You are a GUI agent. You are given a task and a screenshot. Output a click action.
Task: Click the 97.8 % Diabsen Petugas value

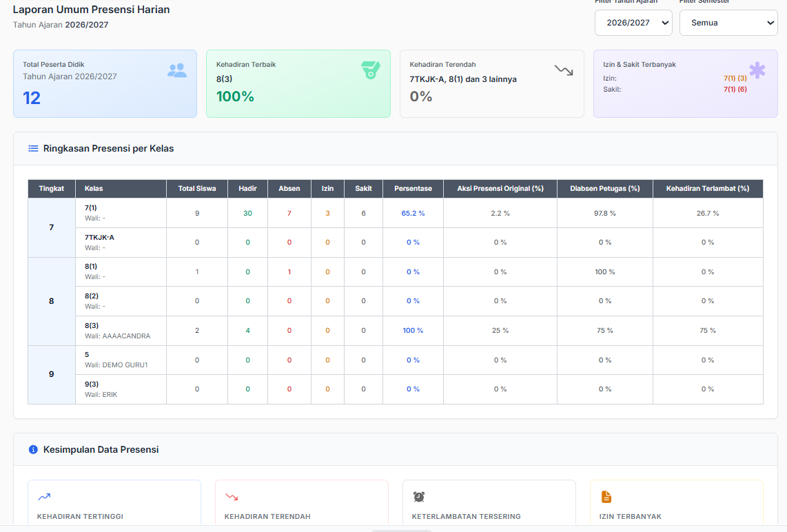pos(605,214)
